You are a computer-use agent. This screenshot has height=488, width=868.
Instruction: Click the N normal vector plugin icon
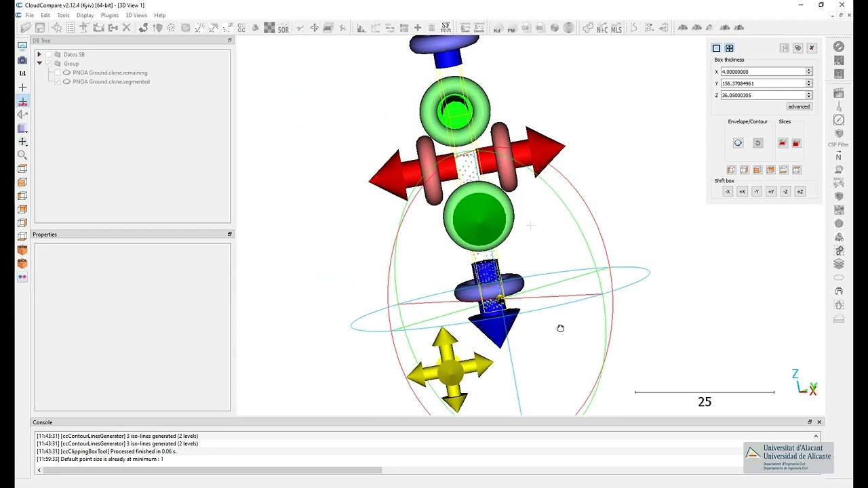coord(838,157)
